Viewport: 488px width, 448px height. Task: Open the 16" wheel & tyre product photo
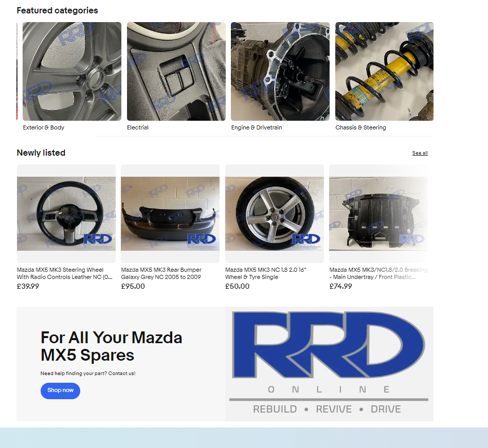[275, 214]
